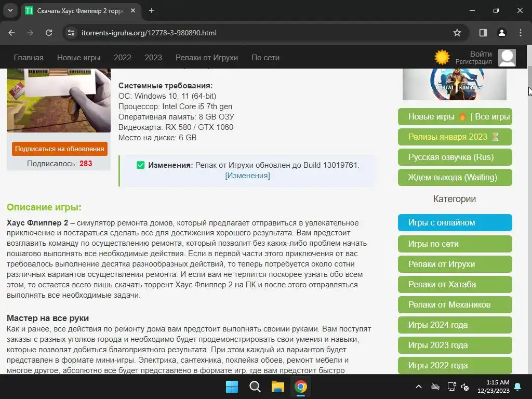
Task: Go forward to next page
Action: tap(30, 33)
